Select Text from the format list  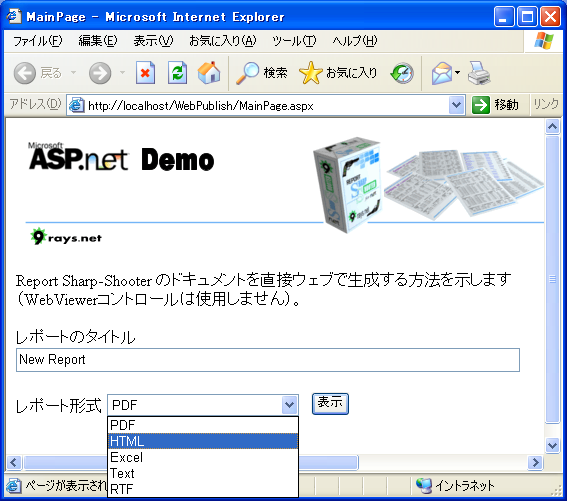203,473
